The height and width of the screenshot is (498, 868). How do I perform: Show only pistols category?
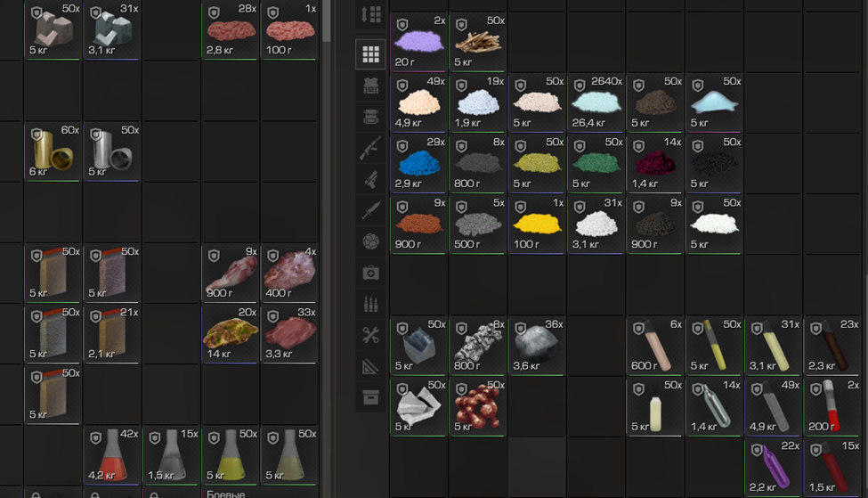pos(370,179)
